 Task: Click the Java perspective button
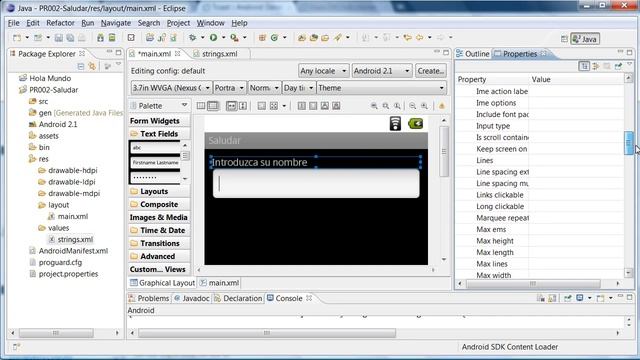click(x=585, y=39)
